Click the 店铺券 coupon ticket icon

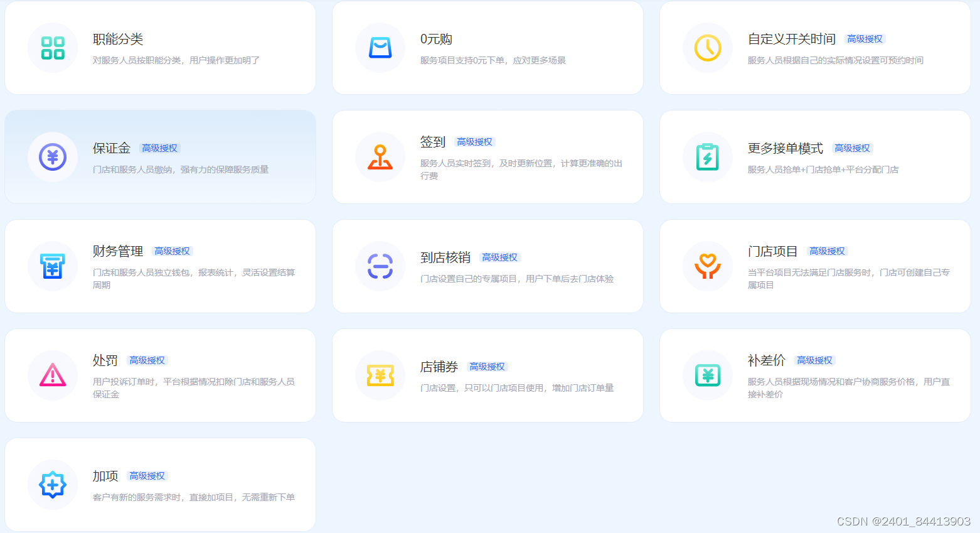click(x=380, y=375)
